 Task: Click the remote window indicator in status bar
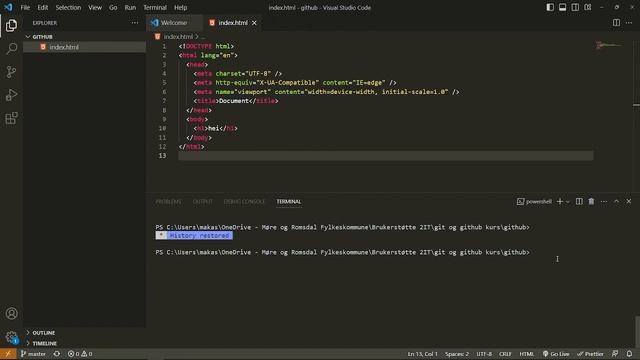[x=8, y=354]
